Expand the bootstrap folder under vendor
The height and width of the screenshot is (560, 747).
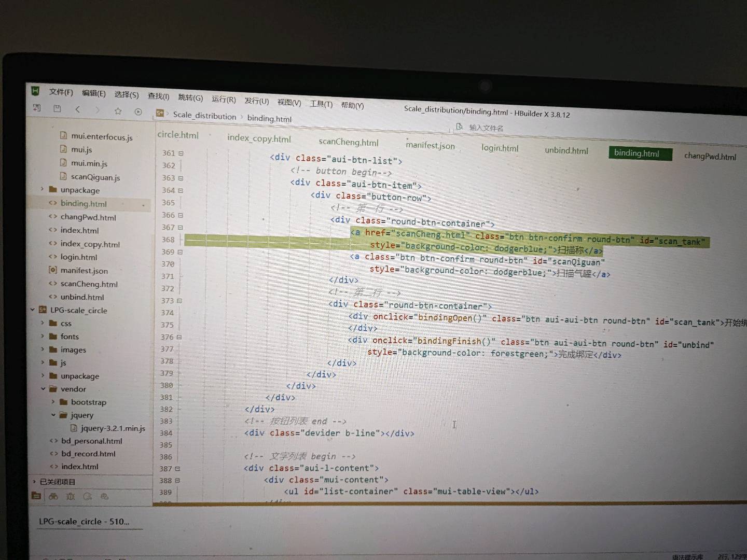(53, 402)
